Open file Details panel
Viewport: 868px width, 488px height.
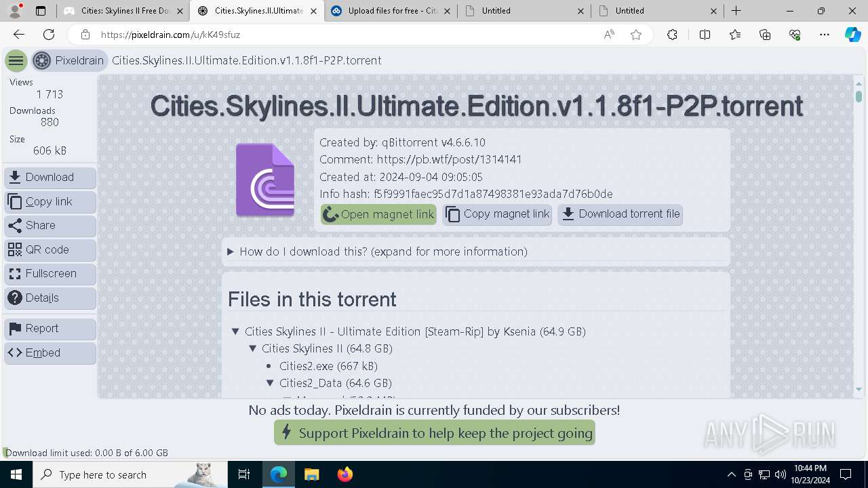point(50,298)
